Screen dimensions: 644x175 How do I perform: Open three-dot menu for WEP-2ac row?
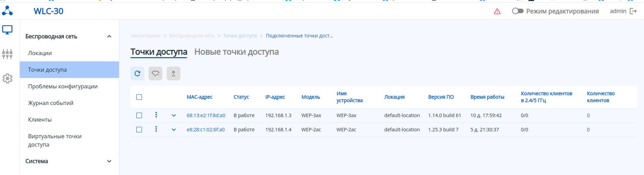click(x=156, y=129)
